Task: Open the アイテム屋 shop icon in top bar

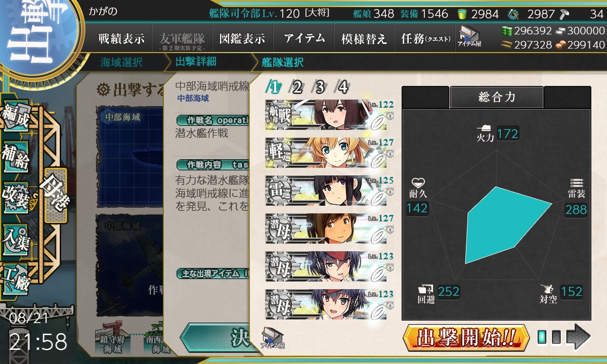Action: [x=469, y=36]
